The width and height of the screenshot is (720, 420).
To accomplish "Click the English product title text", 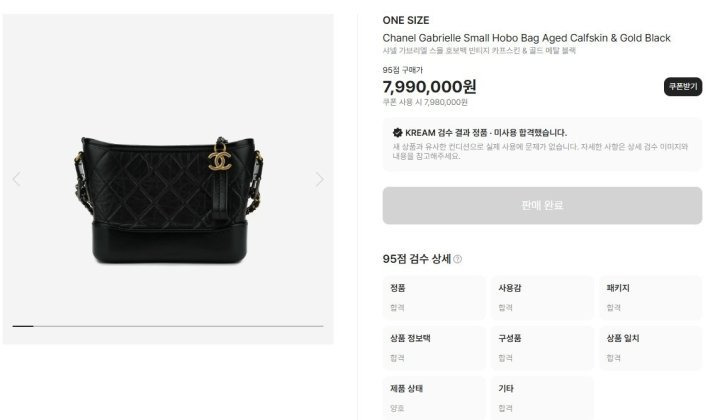I will [526, 38].
